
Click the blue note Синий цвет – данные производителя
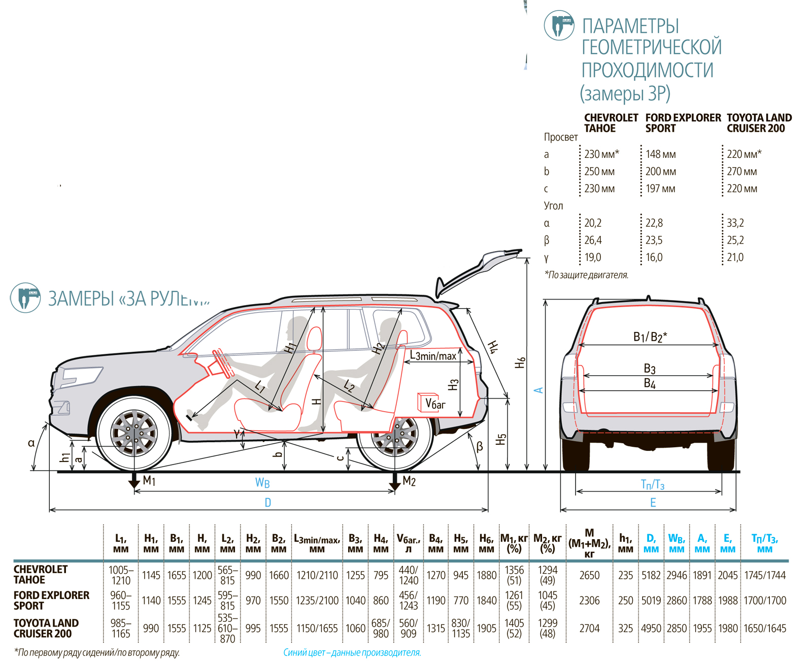pyautogui.click(x=352, y=652)
